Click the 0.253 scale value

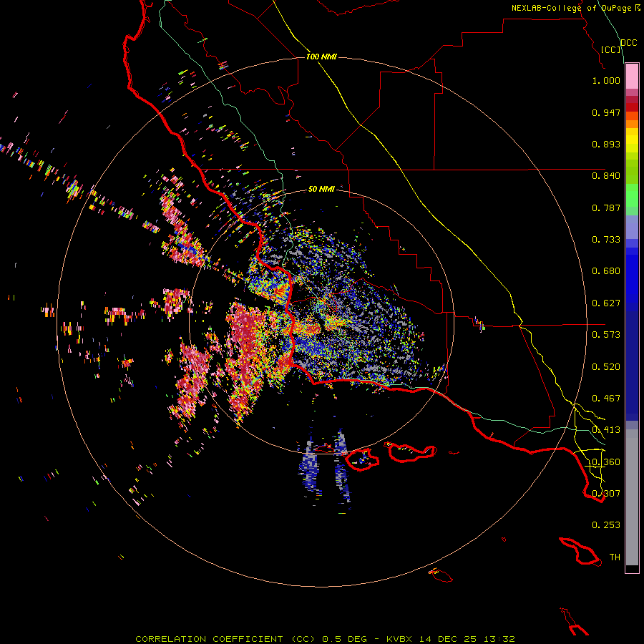pos(606,525)
